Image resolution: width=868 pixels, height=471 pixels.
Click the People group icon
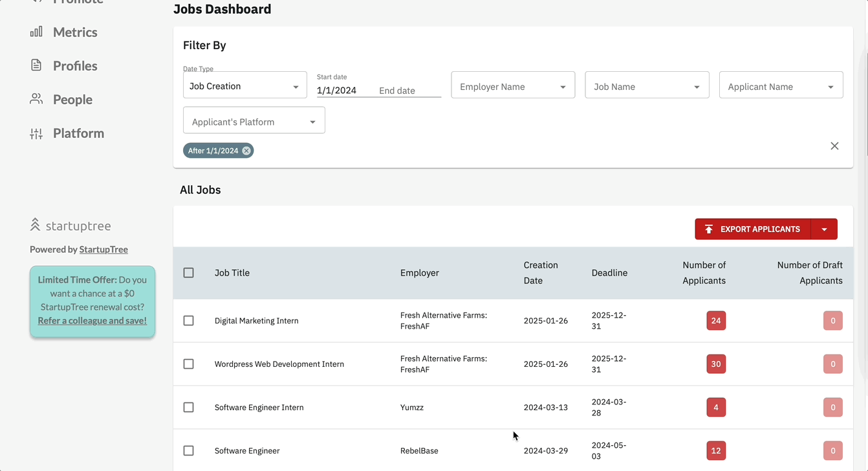[36, 99]
